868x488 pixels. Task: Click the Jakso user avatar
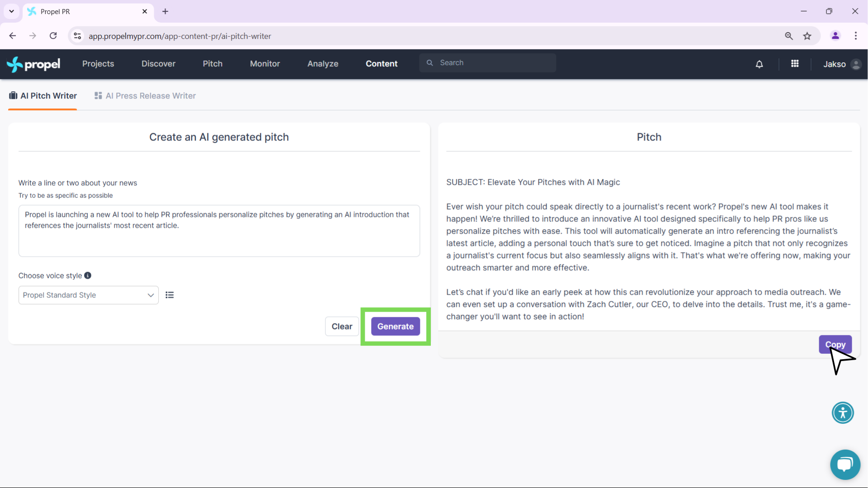tap(856, 64)
